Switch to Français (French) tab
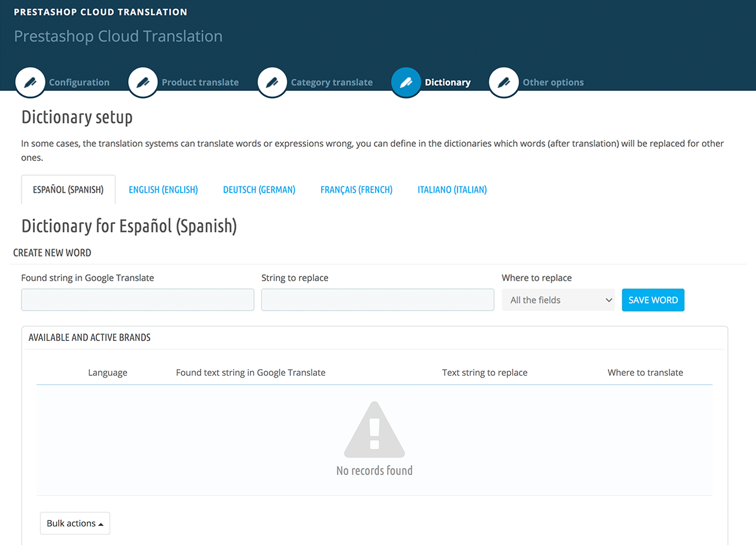Image resolution: width=756 pixels, height=545 pixels. tap(357, 190)
